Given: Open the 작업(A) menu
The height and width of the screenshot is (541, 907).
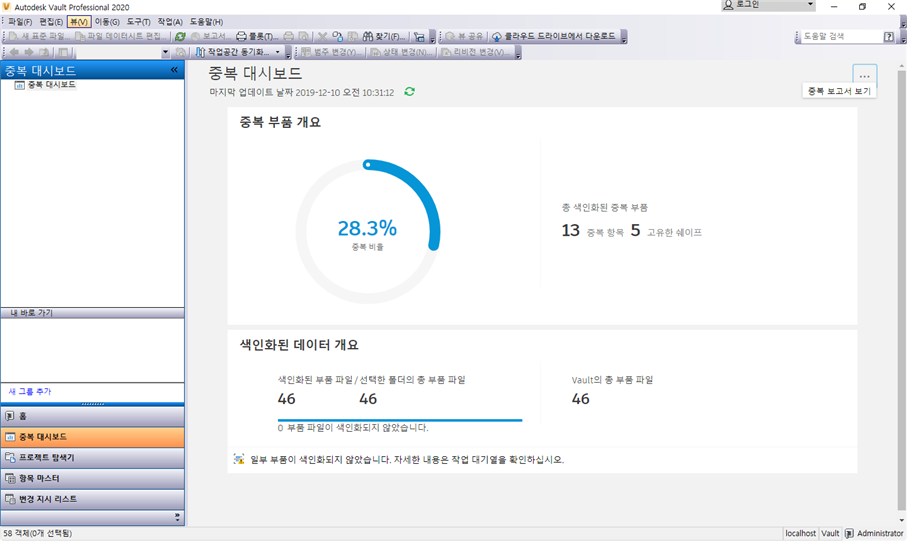Looking at the screenshot, I should pyautogui.click(x=170, y=22).
